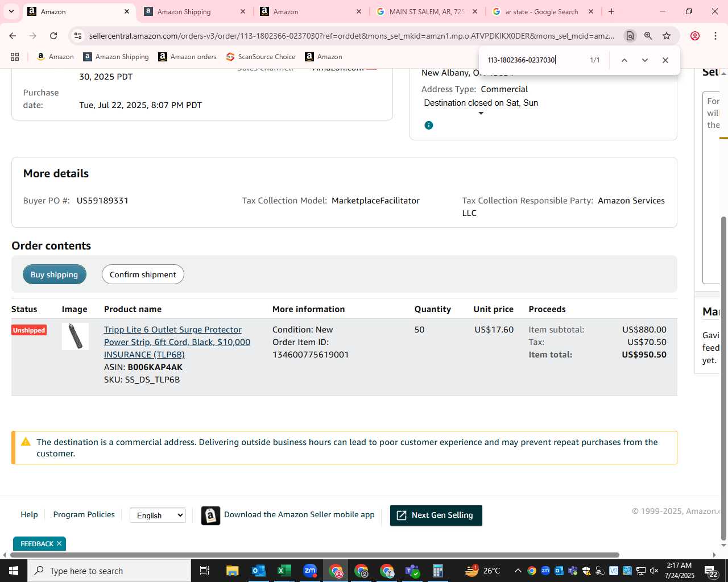The width and height of the screenshot is (728, 582).
Task: Open the first Amazon bookmark
Action: point(55,57)
